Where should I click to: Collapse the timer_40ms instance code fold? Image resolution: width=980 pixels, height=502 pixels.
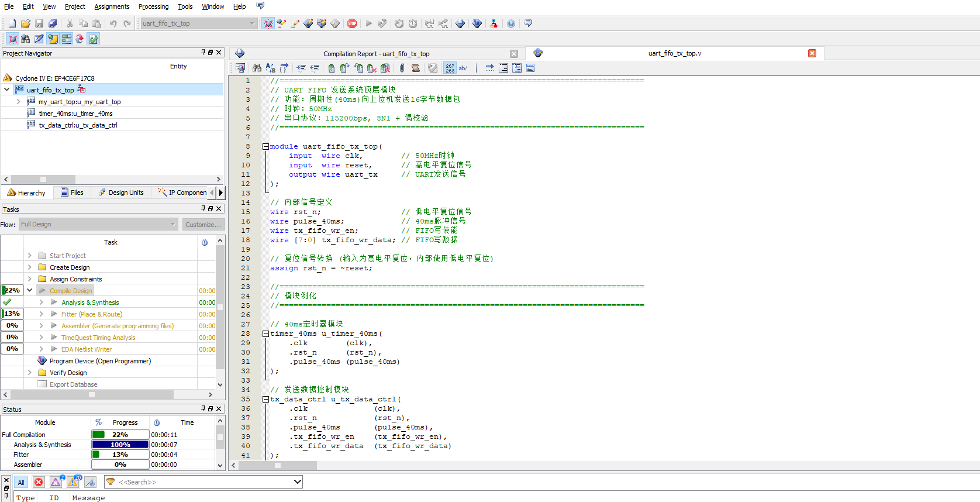click(265, 333)
